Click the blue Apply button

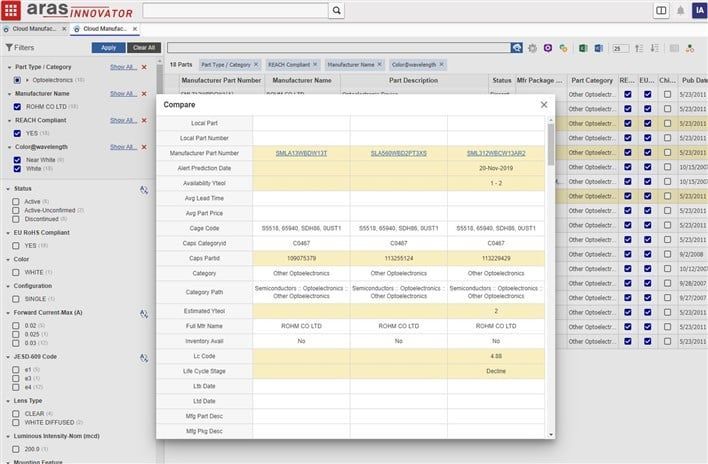point(108,48)
